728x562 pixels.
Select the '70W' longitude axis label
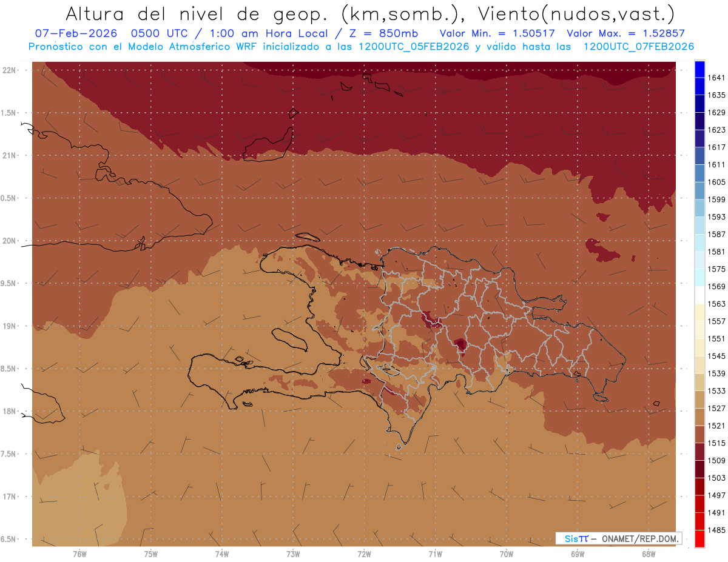click(507, 554)
